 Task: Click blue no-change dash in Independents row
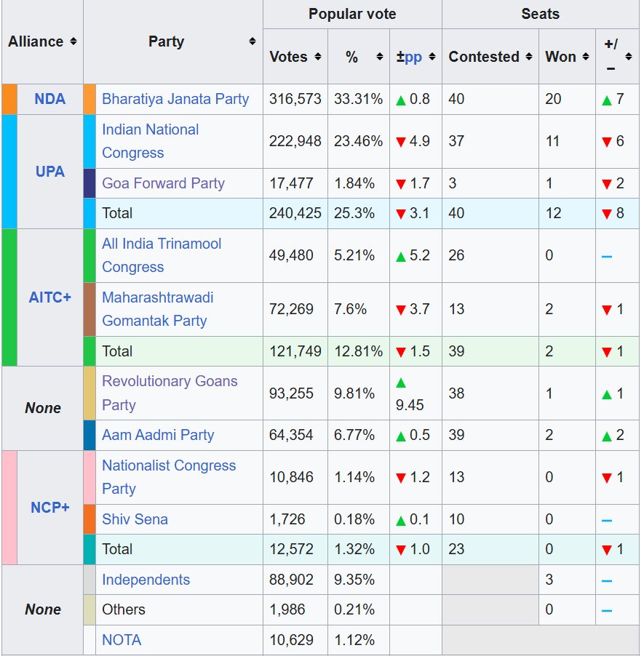point(607,580)
